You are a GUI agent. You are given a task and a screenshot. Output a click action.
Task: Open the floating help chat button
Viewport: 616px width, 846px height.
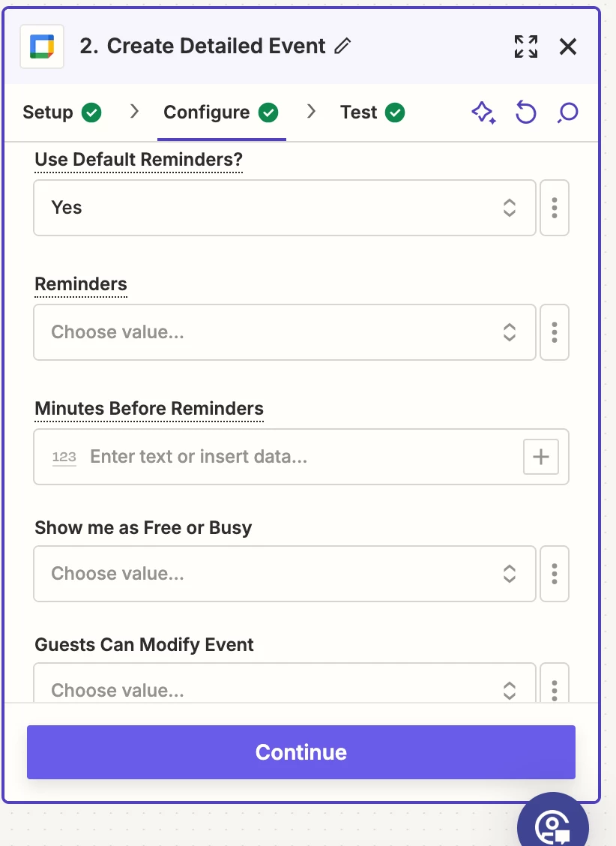(553, 825)
